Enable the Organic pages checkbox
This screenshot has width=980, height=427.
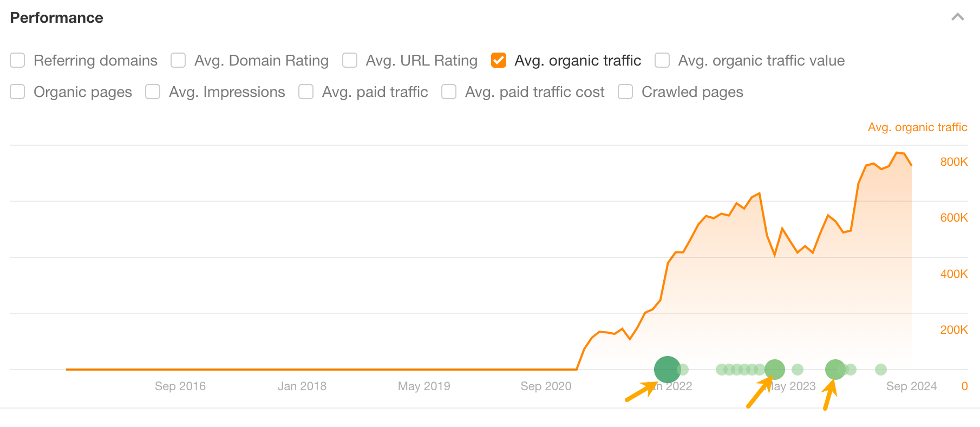coord(18,92)
